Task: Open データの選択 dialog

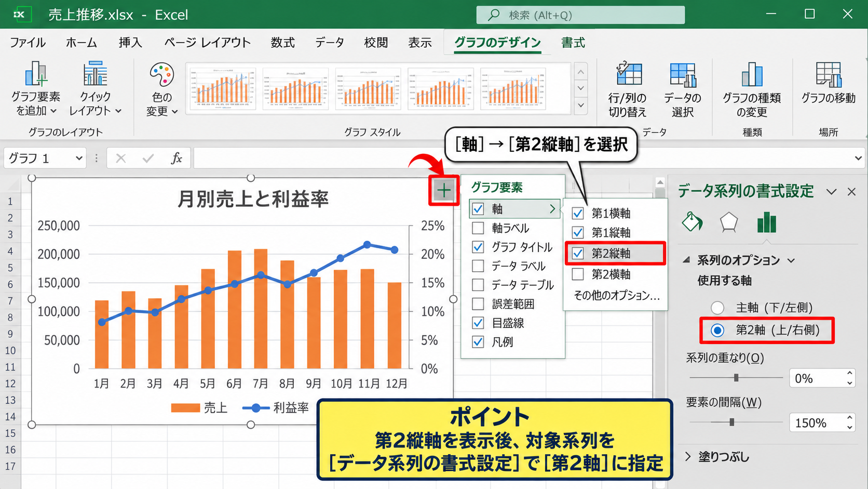Action: tap(682, 89)
